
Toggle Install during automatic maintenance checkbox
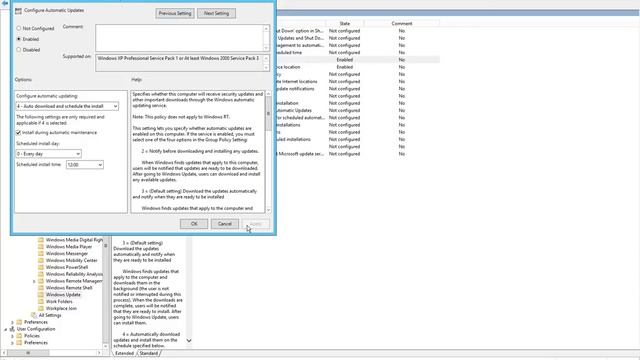click(18, 133)
